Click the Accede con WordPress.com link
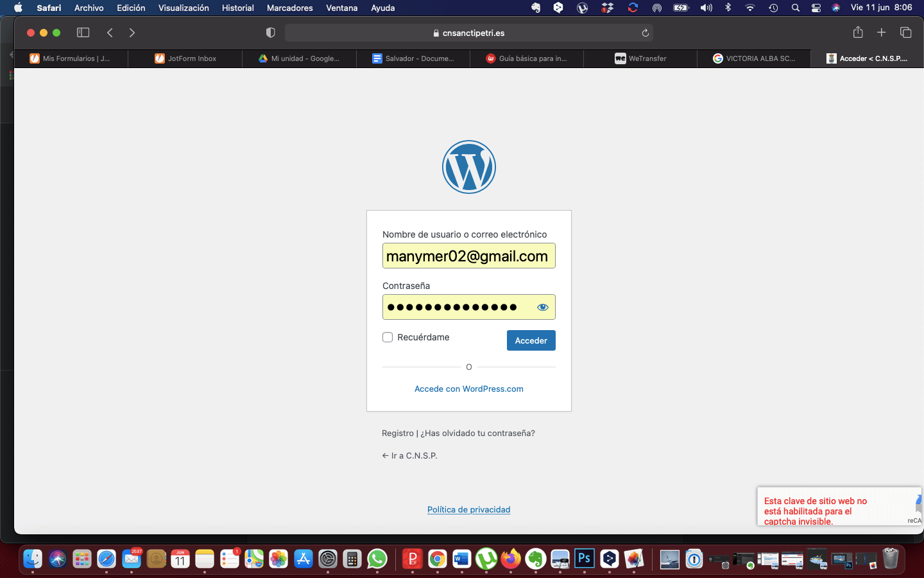The height and width of the screenshot is (578, 924). point(469,389)
